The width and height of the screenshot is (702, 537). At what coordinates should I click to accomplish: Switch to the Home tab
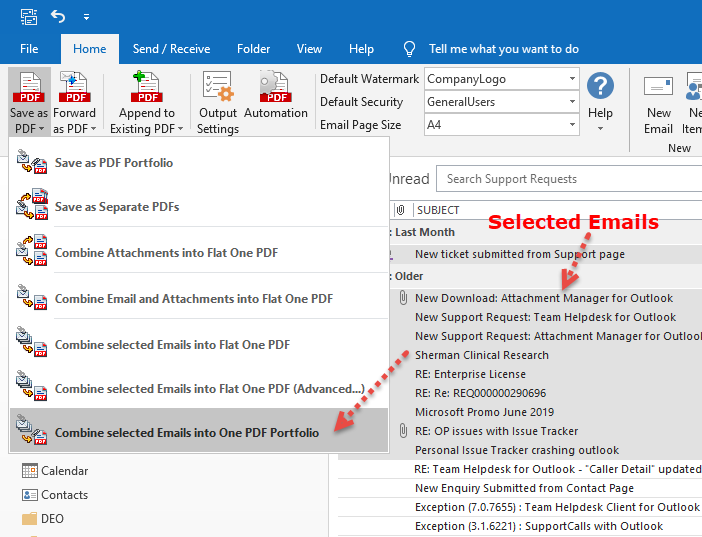tap(90, 49)
